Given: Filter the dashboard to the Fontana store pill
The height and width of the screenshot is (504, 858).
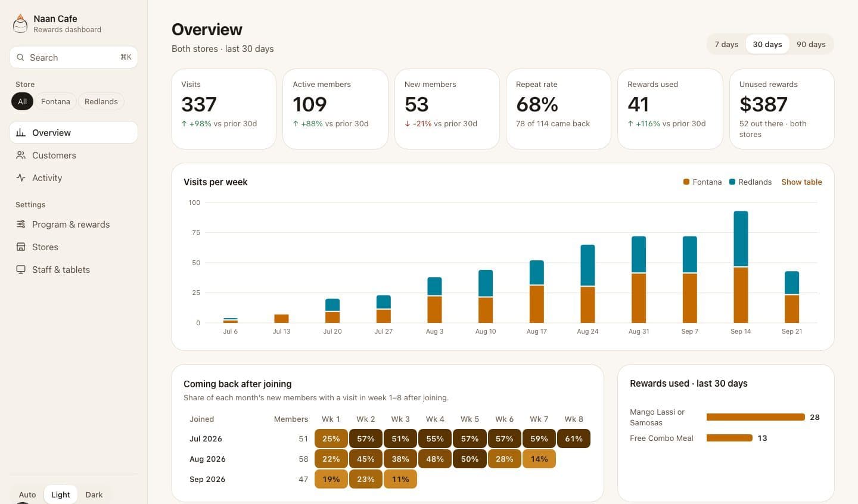Looking at the screenshot, I should click(x=55, y=101).
